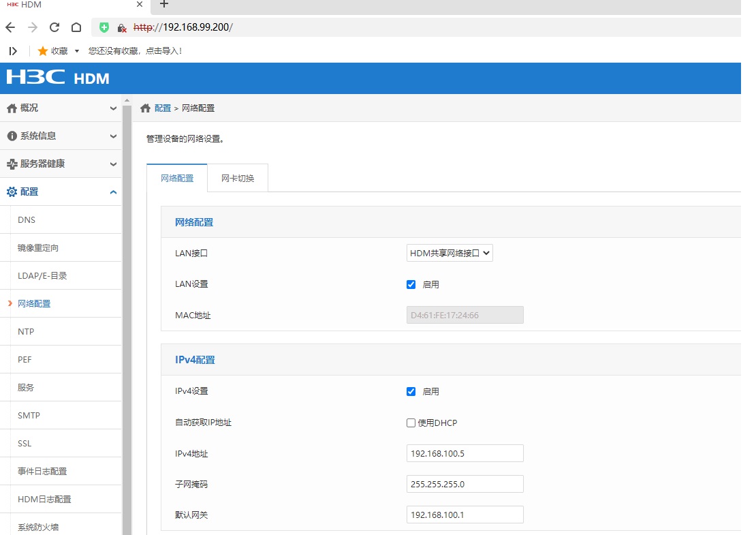This screenshot has height=535, width=756.
Task: Click the browser back arrow
Action: [x=10, y=27]
